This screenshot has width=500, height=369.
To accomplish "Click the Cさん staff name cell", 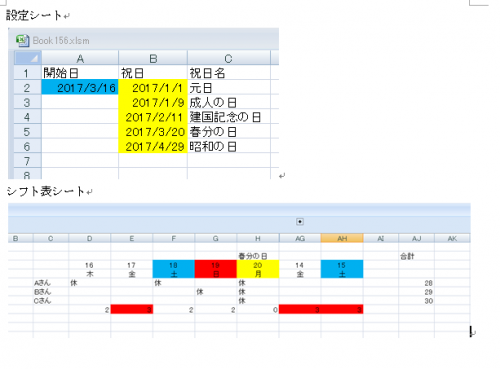I will point(51,301).
